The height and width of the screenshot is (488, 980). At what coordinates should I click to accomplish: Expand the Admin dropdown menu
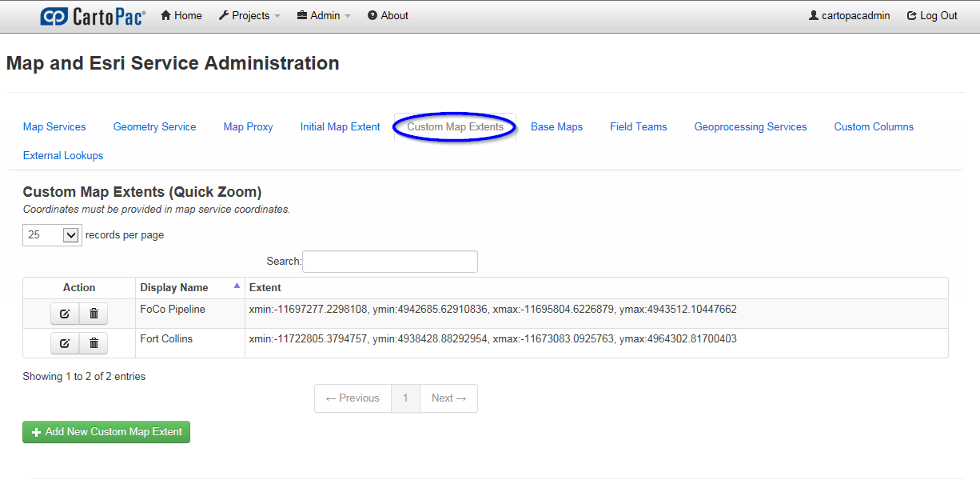pyautogui.click(x=324, y=16)
